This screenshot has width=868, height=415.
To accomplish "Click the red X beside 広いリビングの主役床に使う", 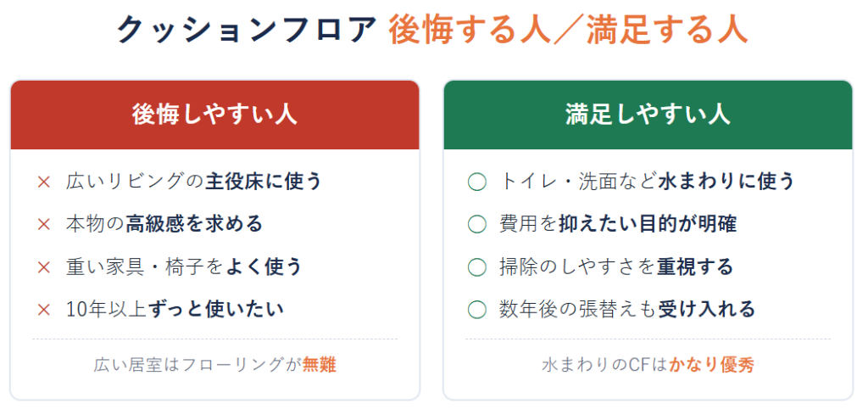I will 44,182.
